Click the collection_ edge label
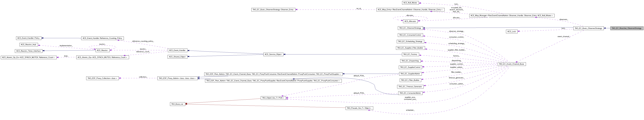The image size is (644, 120). 143,77
